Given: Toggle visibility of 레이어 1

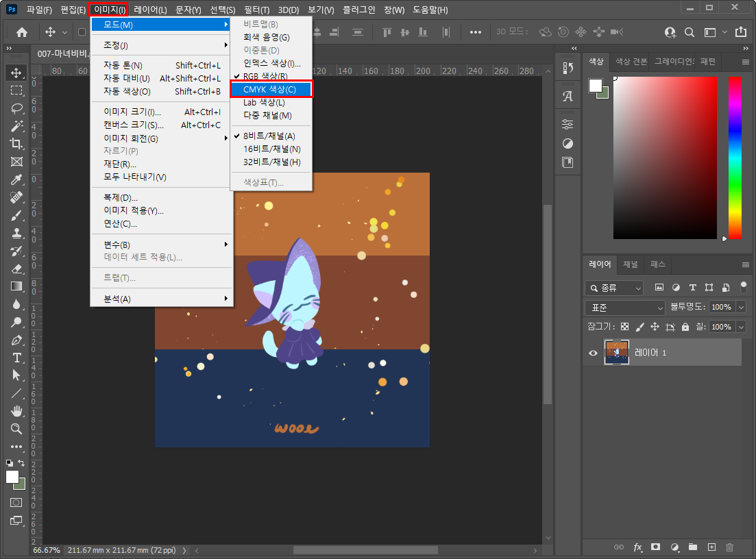Looking at the screenshot, I should pyautogui.click(x=593, y=353).
